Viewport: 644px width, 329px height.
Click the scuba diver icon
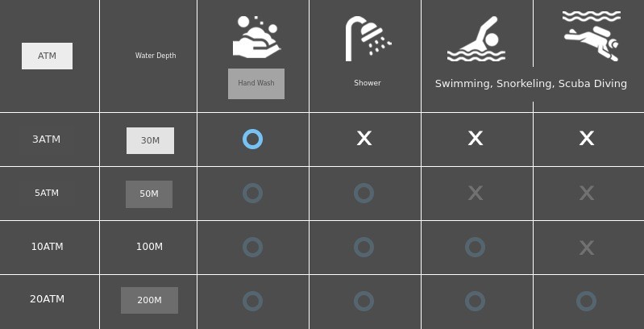(x=592, y=37)
